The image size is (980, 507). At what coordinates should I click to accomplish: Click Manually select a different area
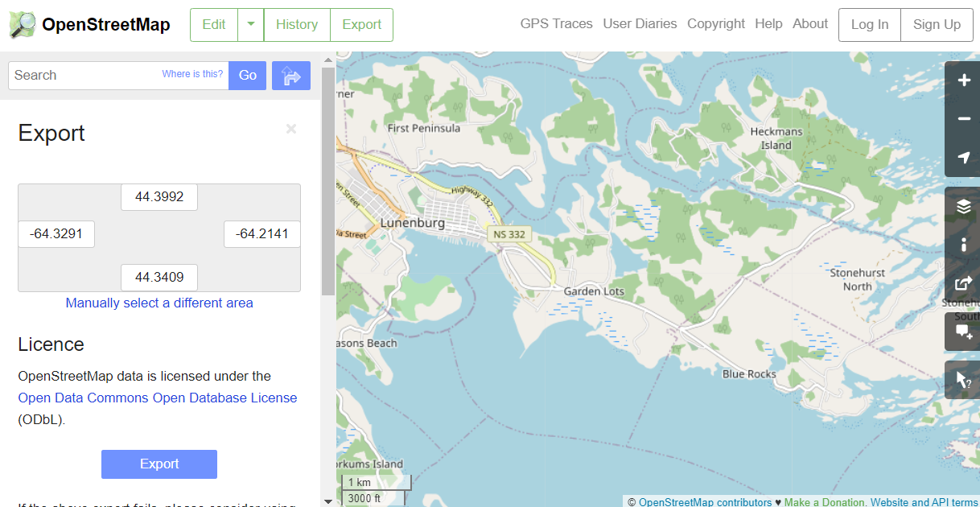159,303
